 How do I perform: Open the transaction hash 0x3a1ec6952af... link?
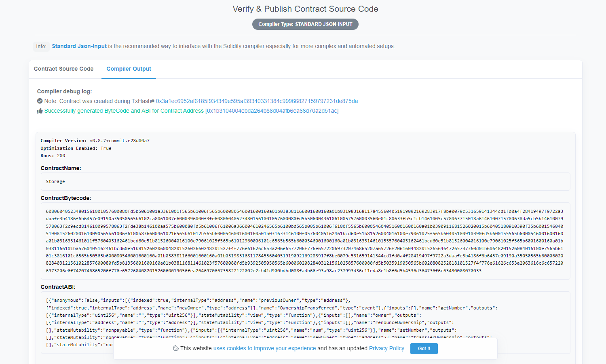[x=257, y=101]
